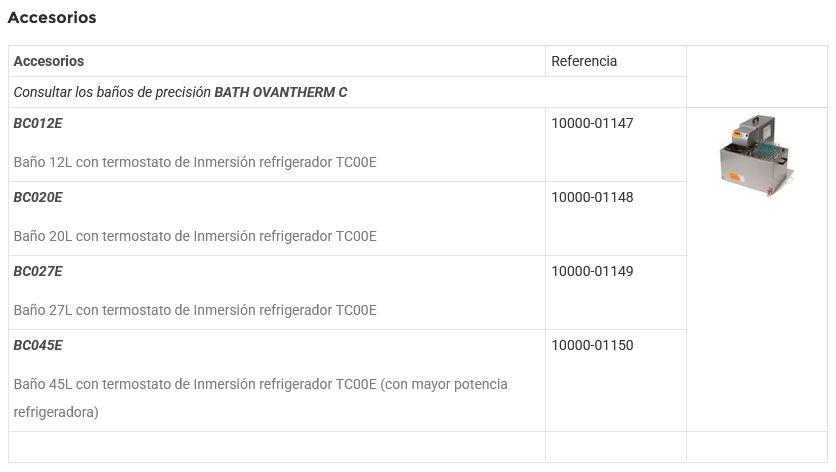Select the BC020E model name
836x472 pixels.
[x=38, y=197]
